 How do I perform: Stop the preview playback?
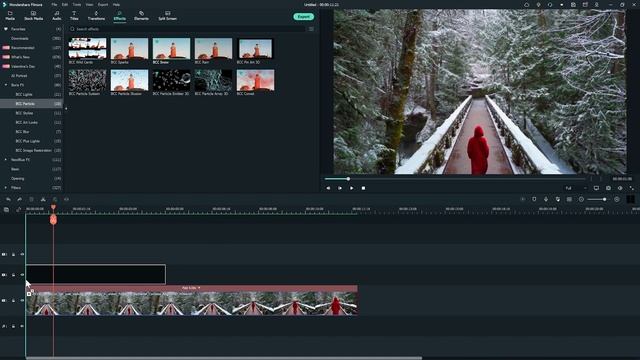pos(363,188)
